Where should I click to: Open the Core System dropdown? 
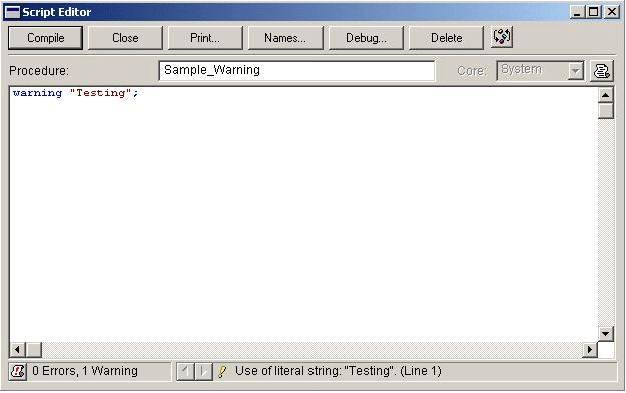541,71
